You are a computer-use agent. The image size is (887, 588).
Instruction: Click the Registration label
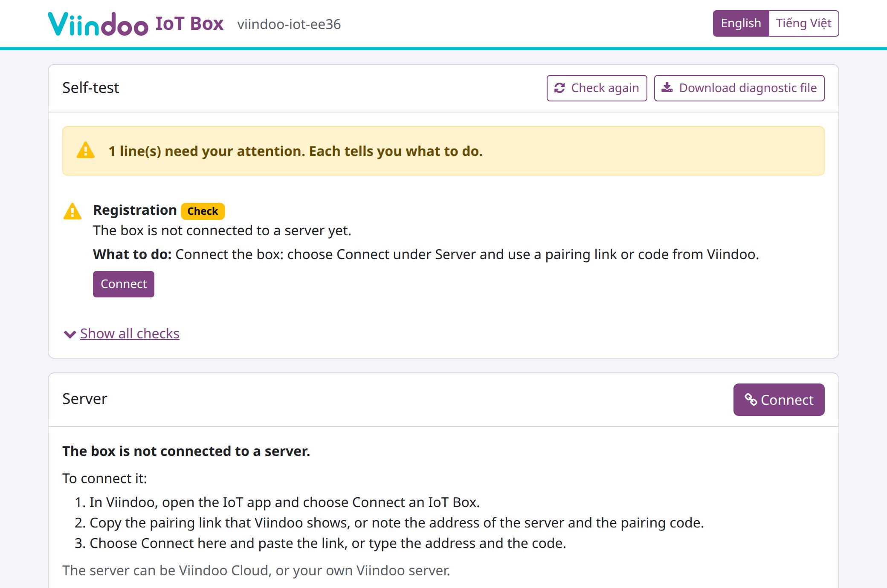(135, 210)
